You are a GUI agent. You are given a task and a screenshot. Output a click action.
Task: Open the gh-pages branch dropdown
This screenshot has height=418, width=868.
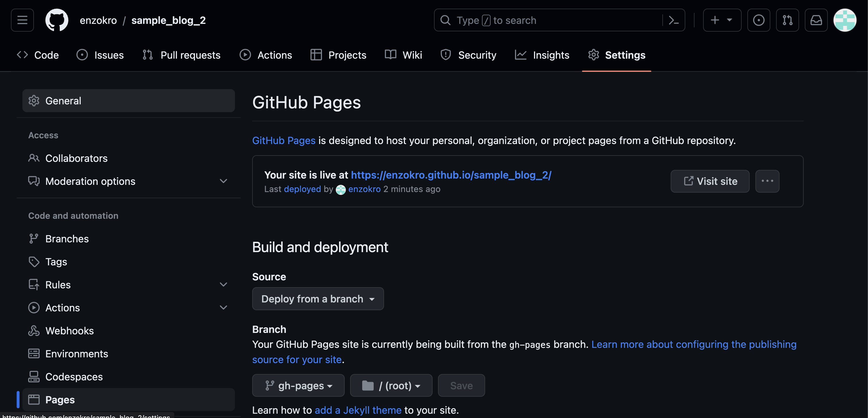(298, 385)
